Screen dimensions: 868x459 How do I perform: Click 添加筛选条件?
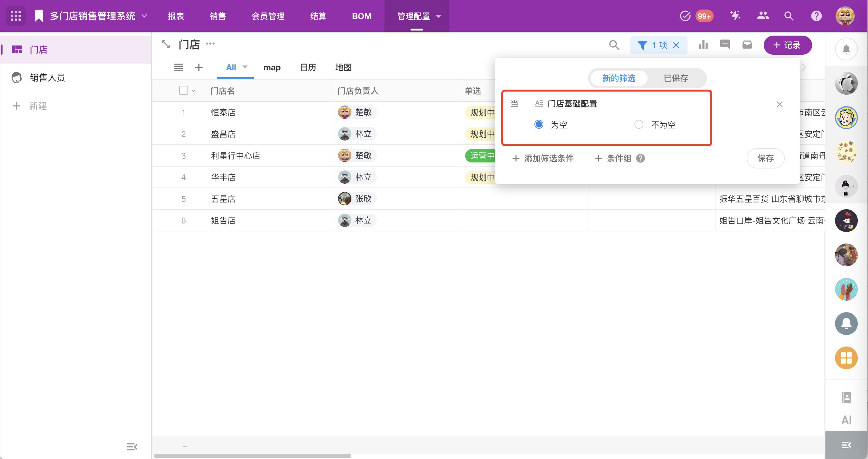[x=543, y=158]
